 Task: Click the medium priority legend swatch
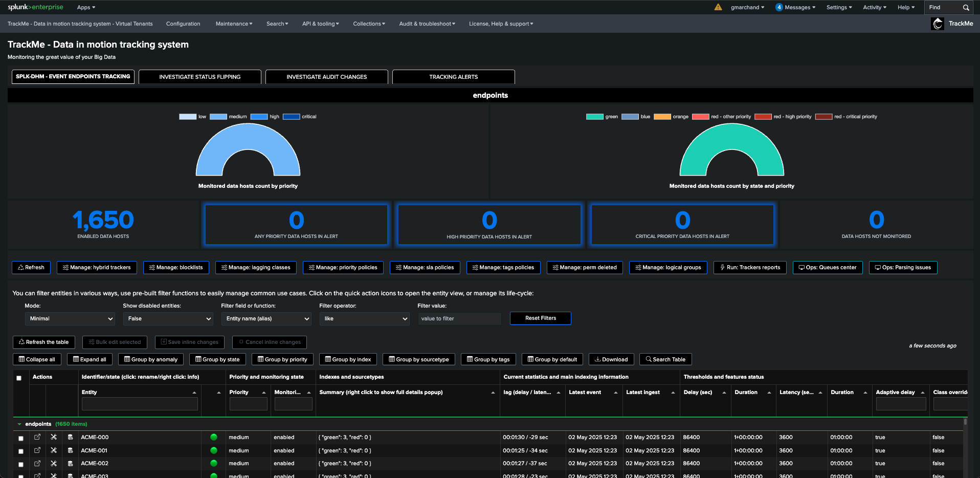[x=218, y=117]
